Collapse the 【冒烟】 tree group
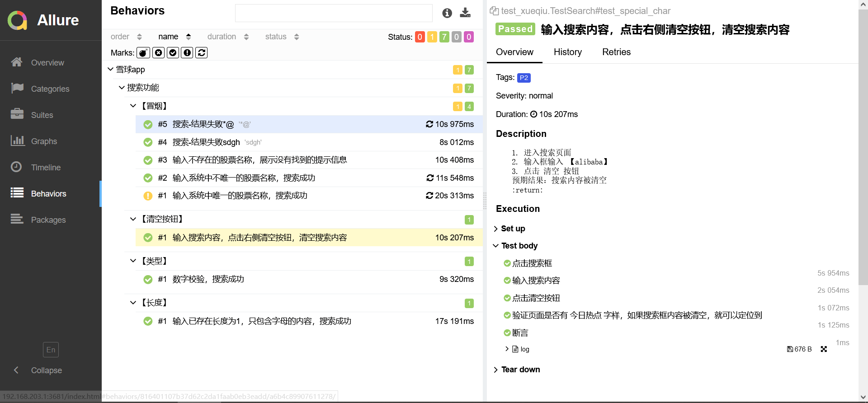 (133, 106)
